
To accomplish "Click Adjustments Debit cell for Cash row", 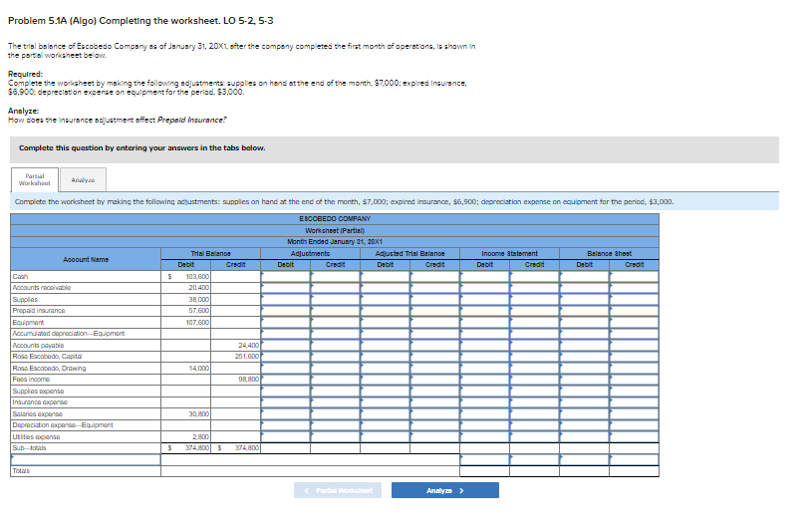I will click(x=286, y=276).
